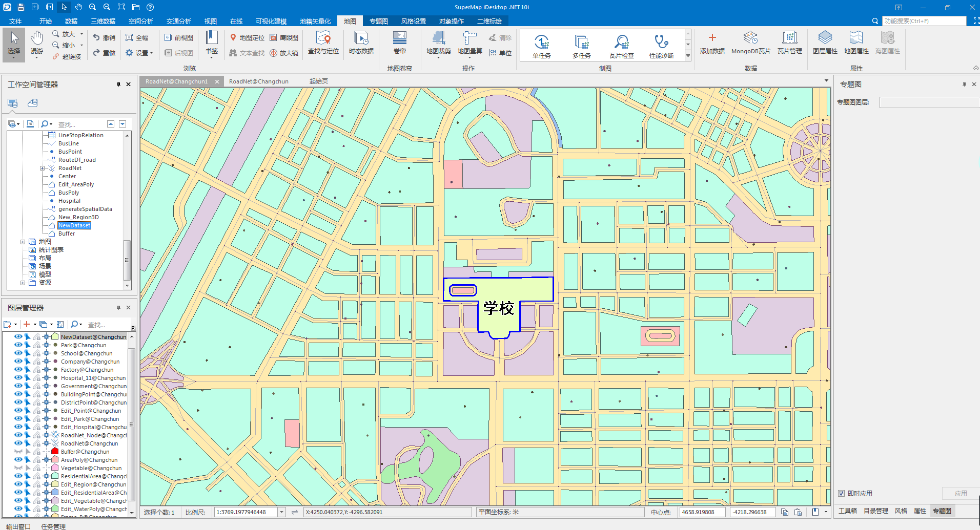Click the 撤销 undo button

(104, 37)
